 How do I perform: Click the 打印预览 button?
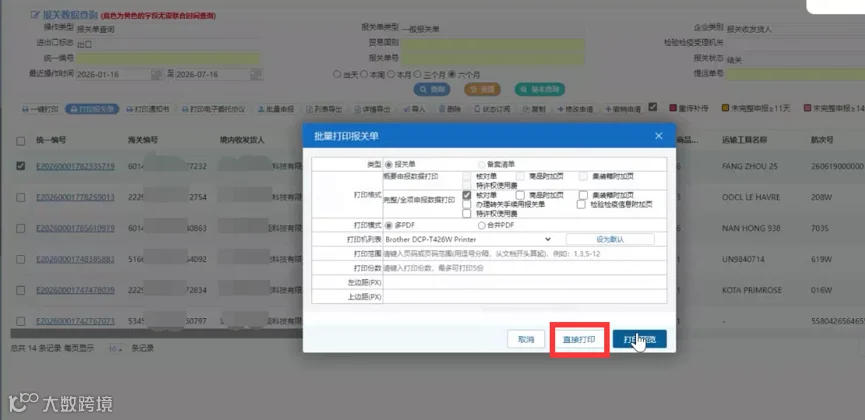click(x=639, y=339)
